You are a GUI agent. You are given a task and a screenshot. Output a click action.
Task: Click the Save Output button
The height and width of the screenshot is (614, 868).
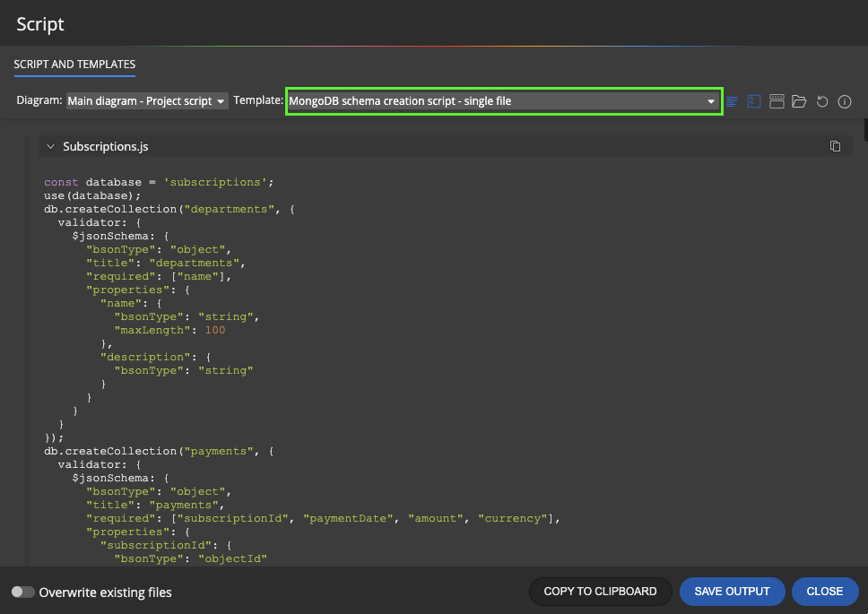(x=732, y=592)
